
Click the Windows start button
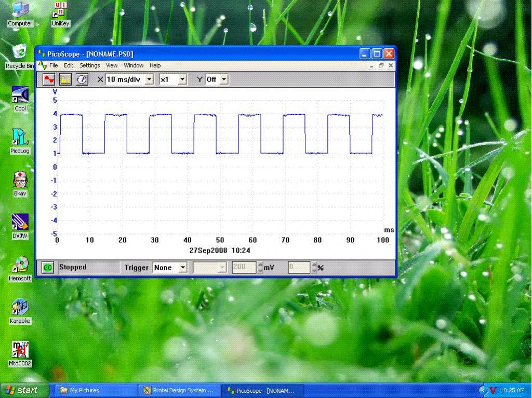click(x=24, y=390)
